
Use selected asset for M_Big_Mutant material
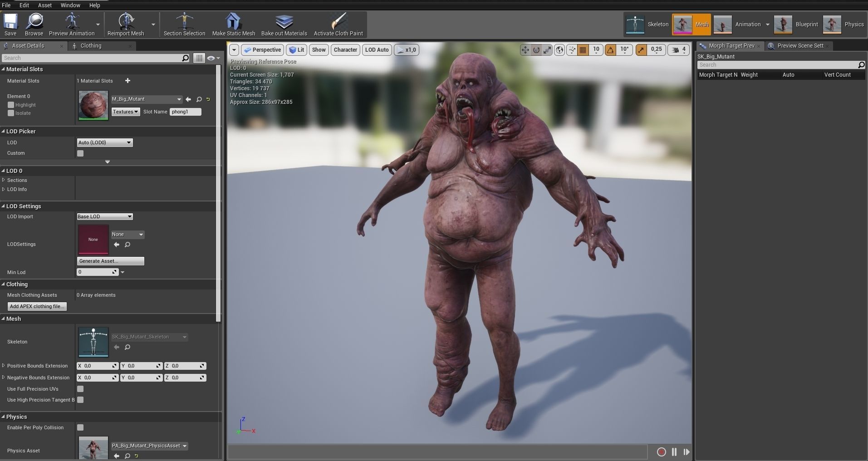click(x=188, y=99)
